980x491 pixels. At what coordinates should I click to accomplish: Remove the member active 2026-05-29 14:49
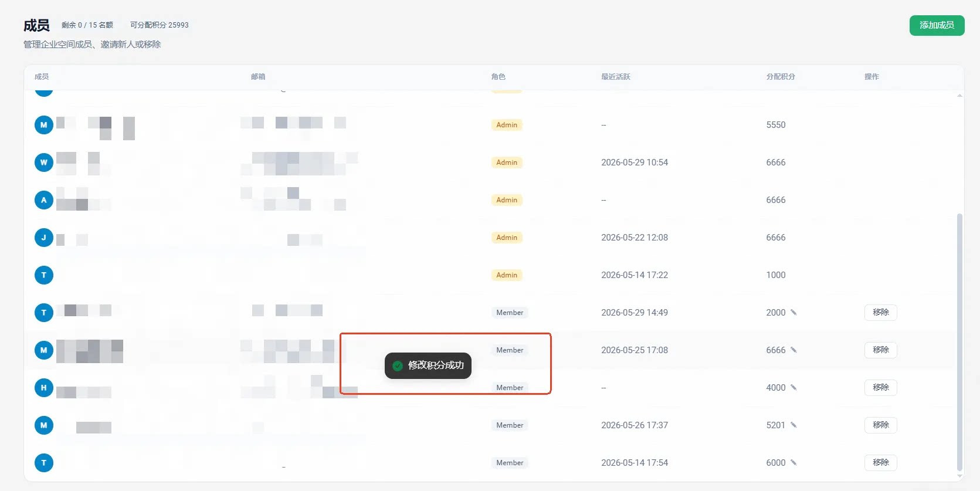point(880,313)
